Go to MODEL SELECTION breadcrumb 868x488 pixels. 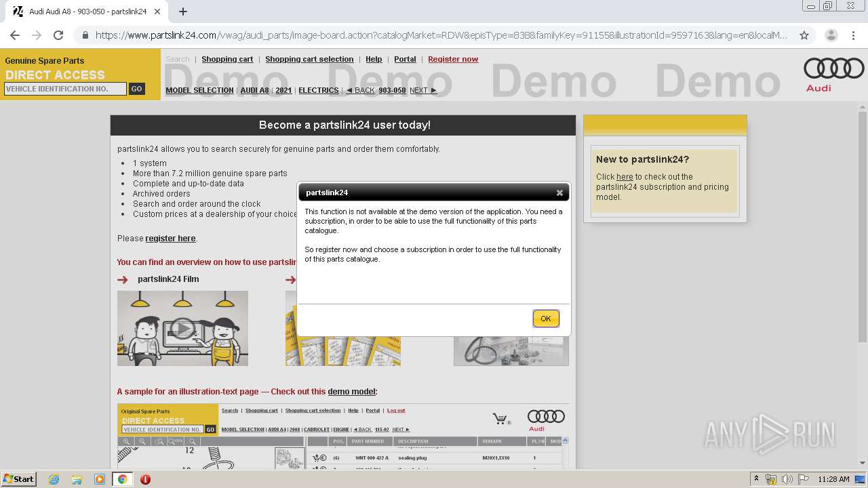(x=199, y=90)
